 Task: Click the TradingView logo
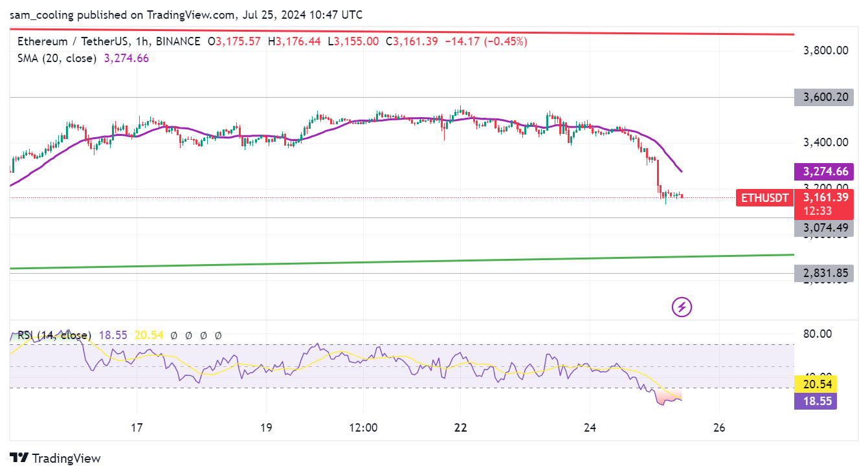[56, 458]
